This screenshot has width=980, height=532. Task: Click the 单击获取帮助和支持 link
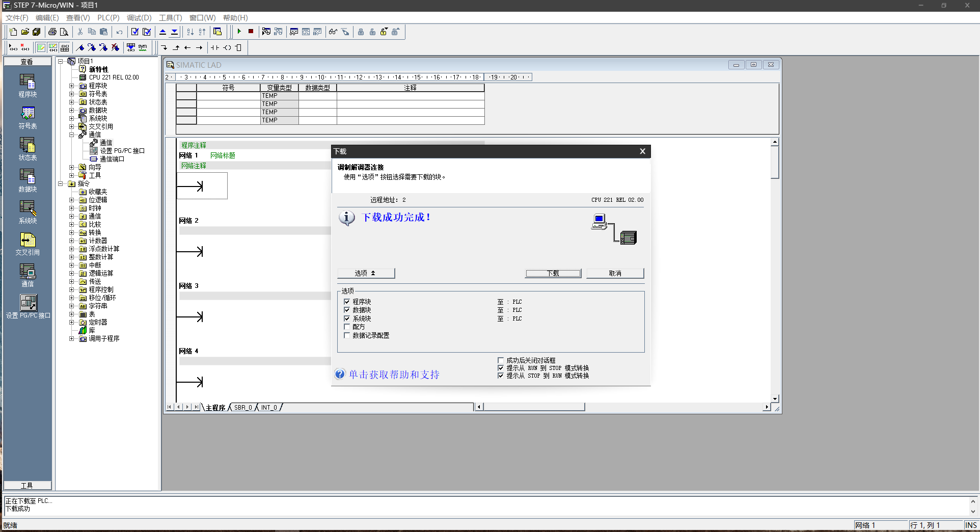pos(394,375)
